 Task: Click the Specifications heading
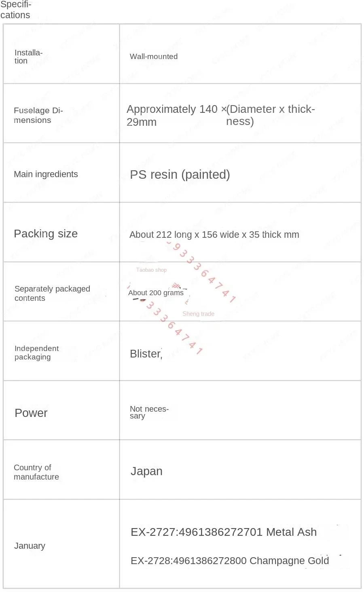[15, 10]
